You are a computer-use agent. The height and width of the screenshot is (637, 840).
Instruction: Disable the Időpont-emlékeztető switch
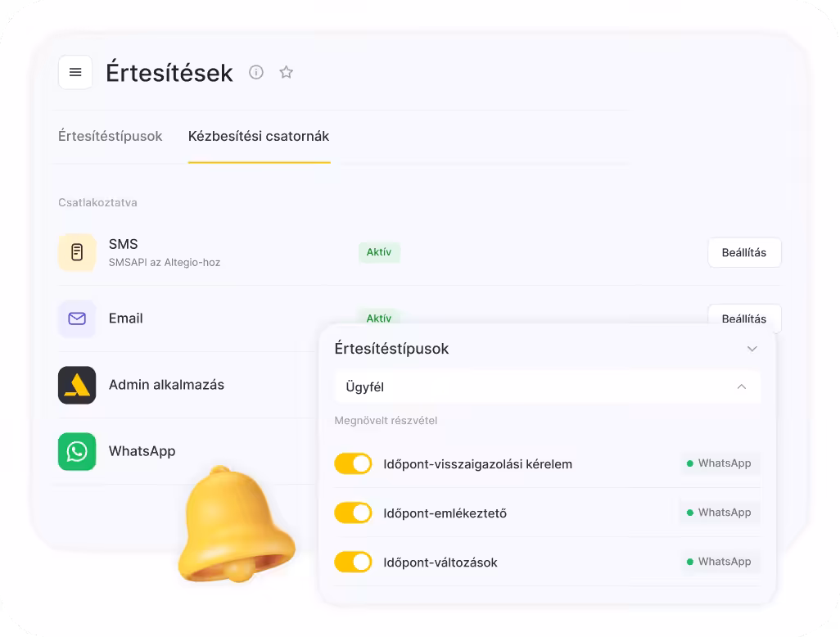[353, 513]
